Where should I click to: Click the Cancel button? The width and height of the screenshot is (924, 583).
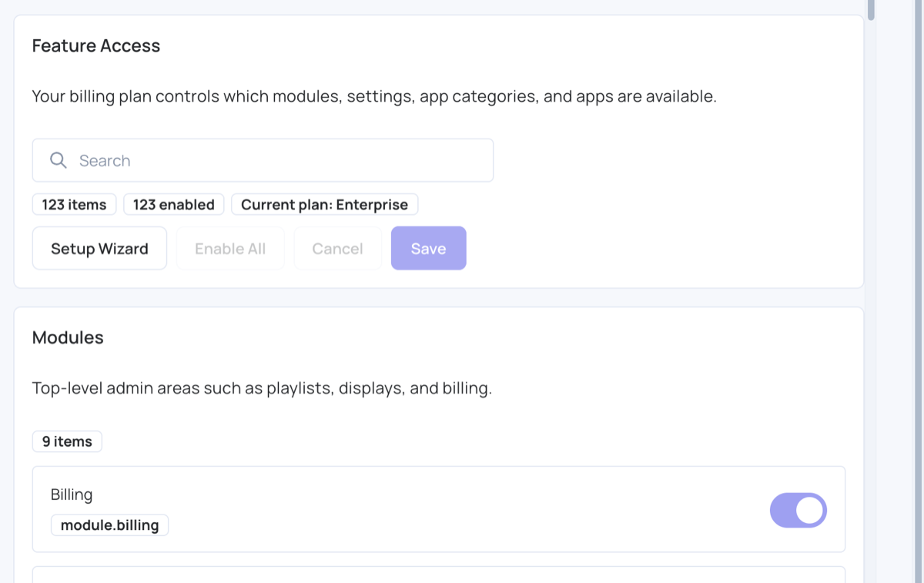pyautogui.click(x=337, y=248)
